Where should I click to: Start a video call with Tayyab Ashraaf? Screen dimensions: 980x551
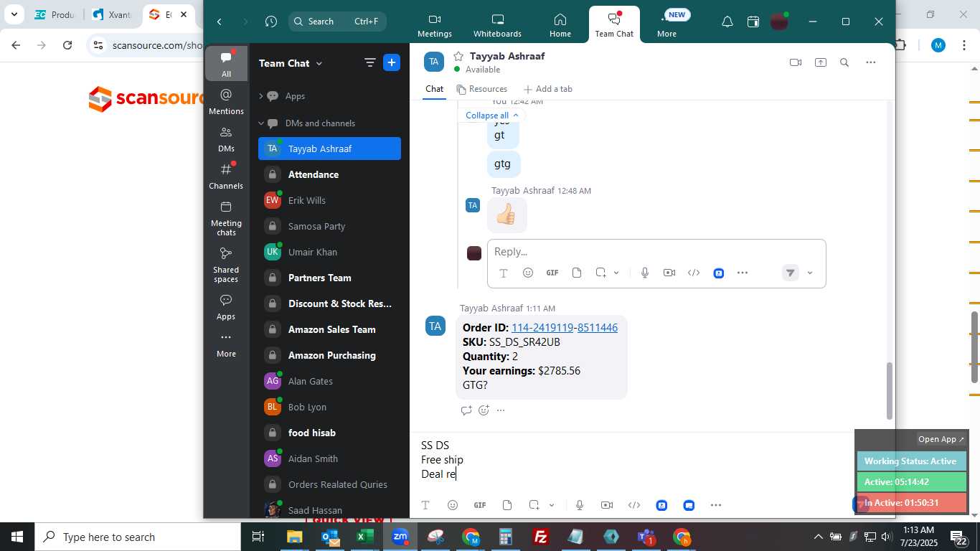click(x=796, y=62)
